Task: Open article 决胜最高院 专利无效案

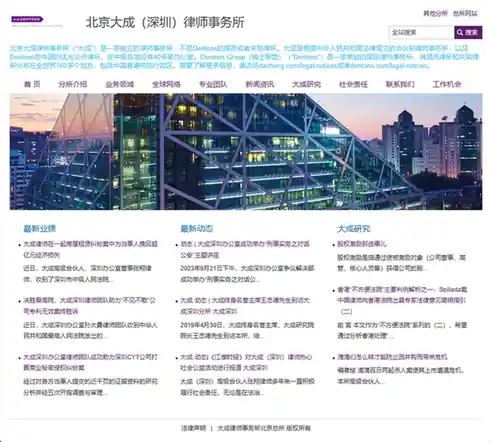Action: pyautogui.click(x=89, y=306)
